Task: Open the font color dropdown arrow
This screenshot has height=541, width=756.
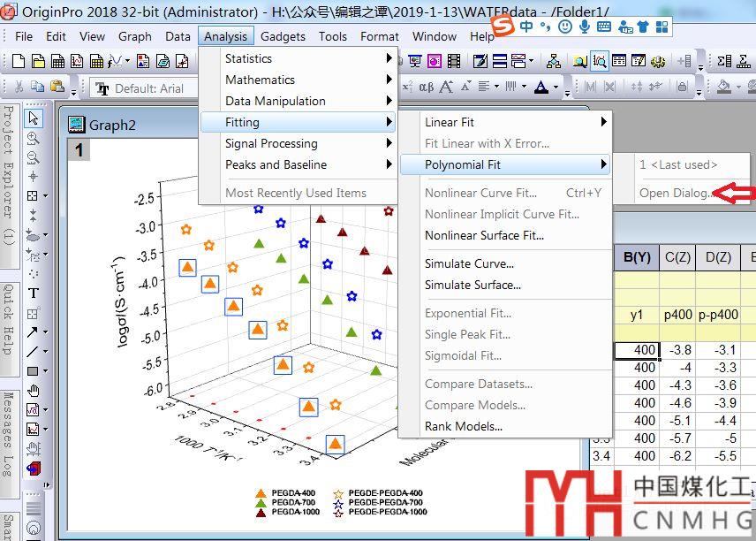Action: (x=556, y=87)
